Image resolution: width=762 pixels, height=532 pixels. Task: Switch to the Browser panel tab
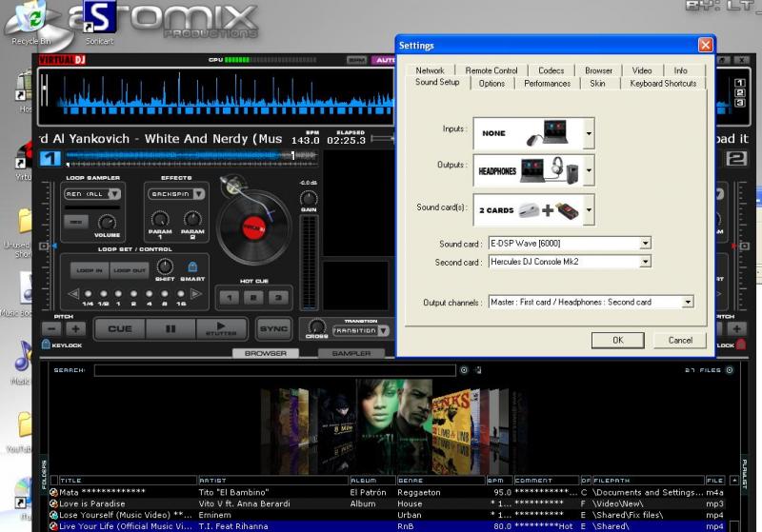pyautogui.click(x=266, y=353)
